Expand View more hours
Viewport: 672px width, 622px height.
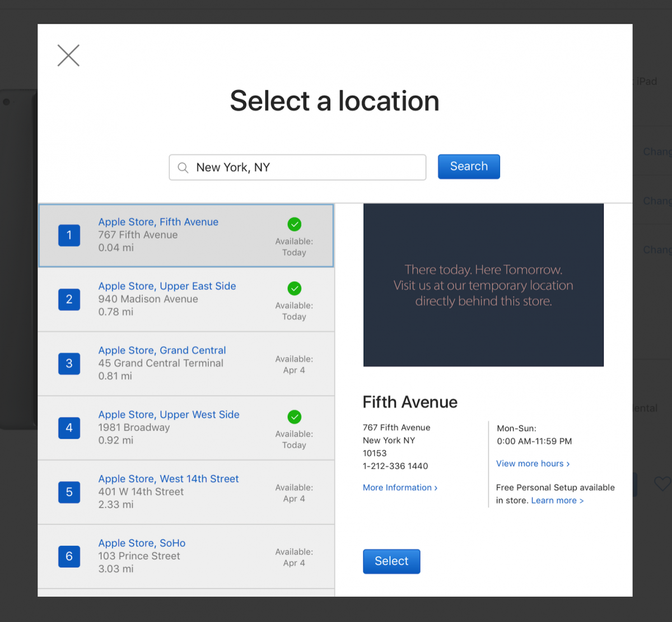point(531,463)
